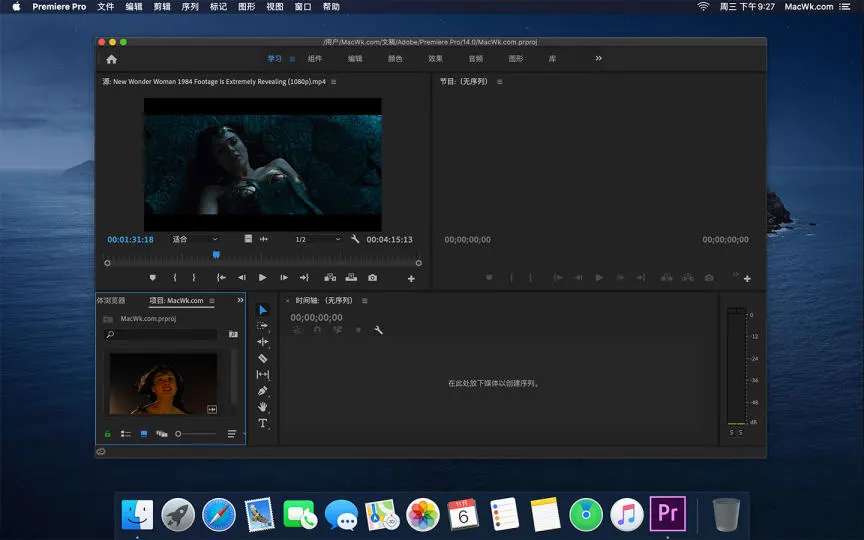Open the Program monitor panel menu
Image resolution: width=864 pixels, height=540 pixels.
click(x=500, y=82)
